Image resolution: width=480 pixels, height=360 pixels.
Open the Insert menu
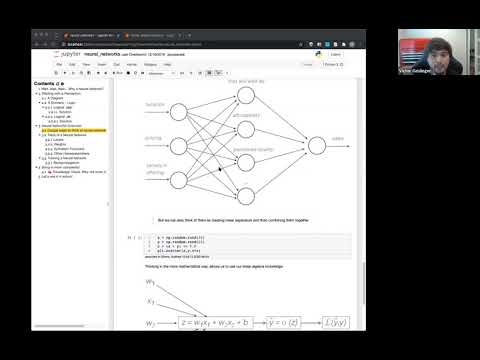(102, 64)
